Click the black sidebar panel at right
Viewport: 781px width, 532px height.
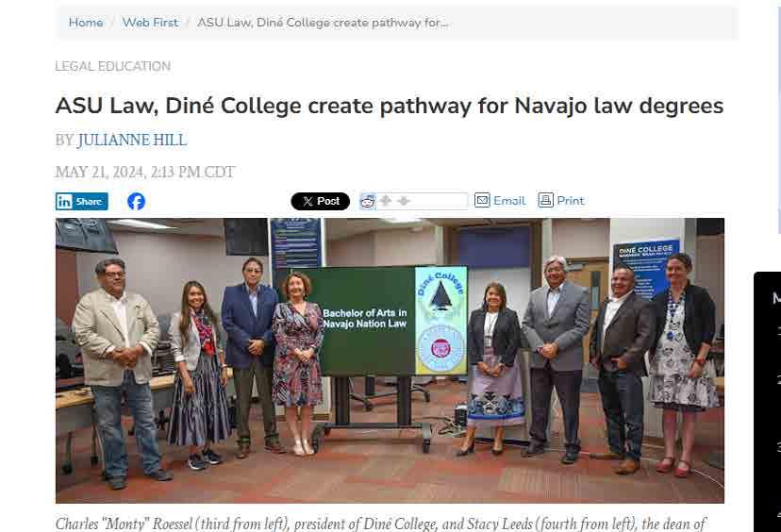[767, 402]
